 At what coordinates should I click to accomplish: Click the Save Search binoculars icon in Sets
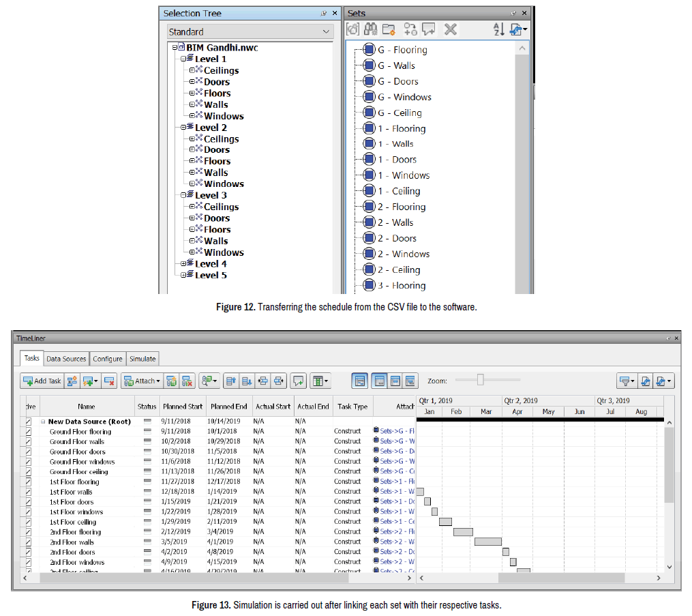[x=371, y=29]
